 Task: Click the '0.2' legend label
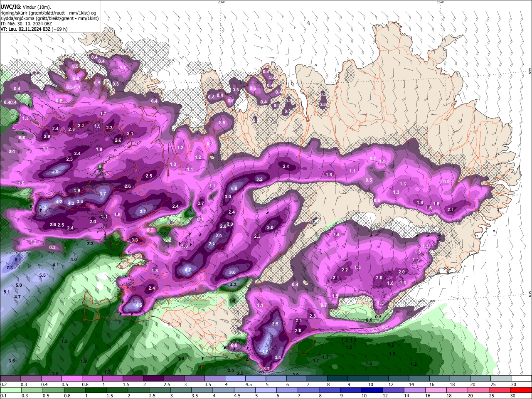tap(3, 384)
